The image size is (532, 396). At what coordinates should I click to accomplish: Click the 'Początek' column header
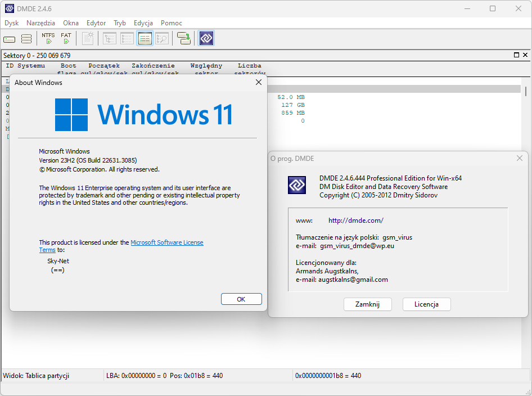tap(104, 66)
